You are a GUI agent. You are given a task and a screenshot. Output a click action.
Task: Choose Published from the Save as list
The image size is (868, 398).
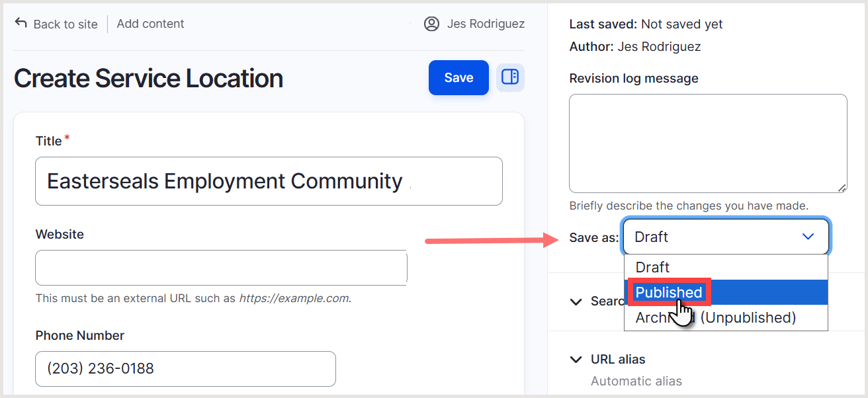click(x=726, y=292)
